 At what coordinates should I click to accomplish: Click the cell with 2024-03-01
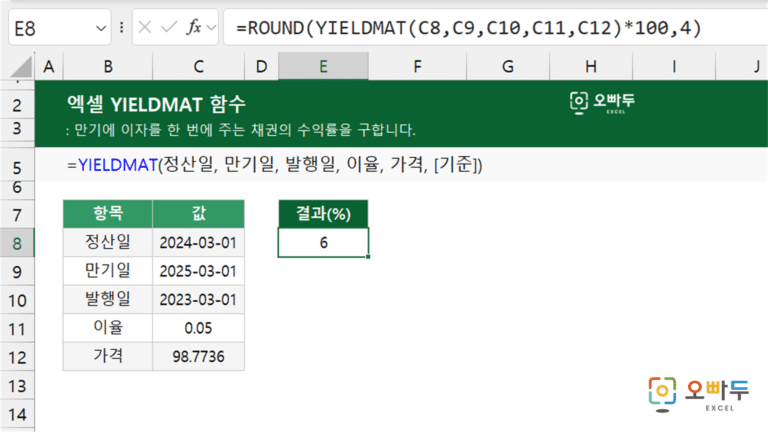point(198,242)
